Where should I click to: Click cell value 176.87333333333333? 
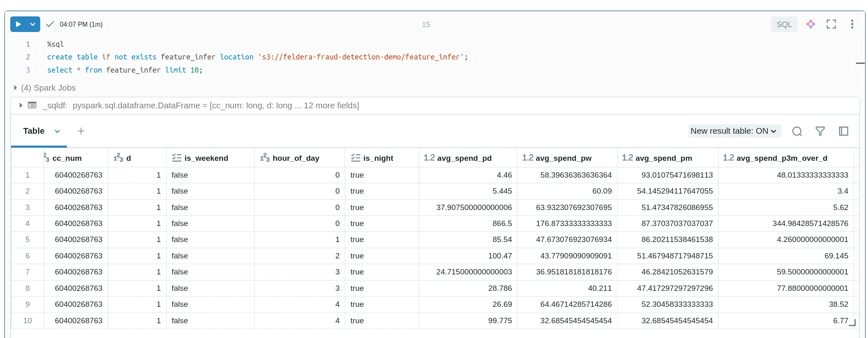(x=574, y=224)
